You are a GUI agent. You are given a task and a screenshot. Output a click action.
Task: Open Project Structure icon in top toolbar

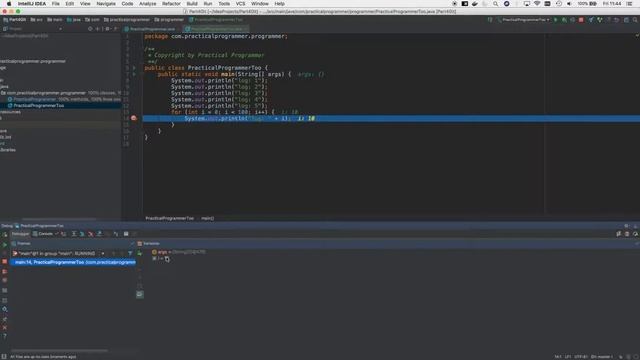[626, 20]
